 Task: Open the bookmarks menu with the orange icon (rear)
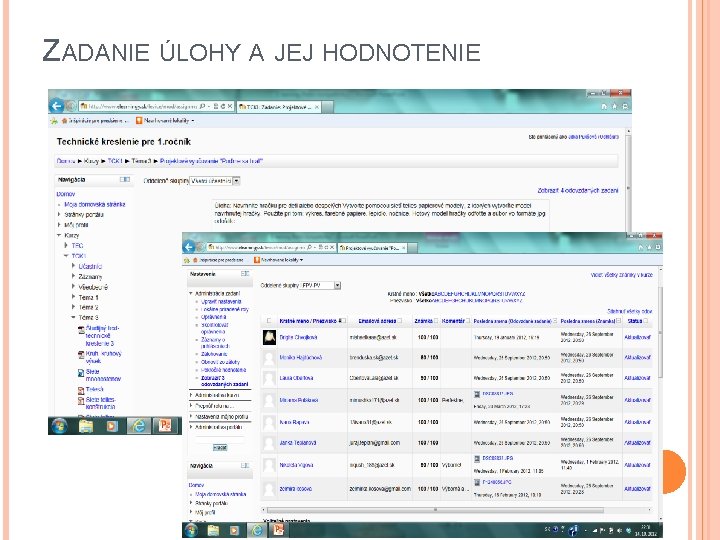coord(165,121)
